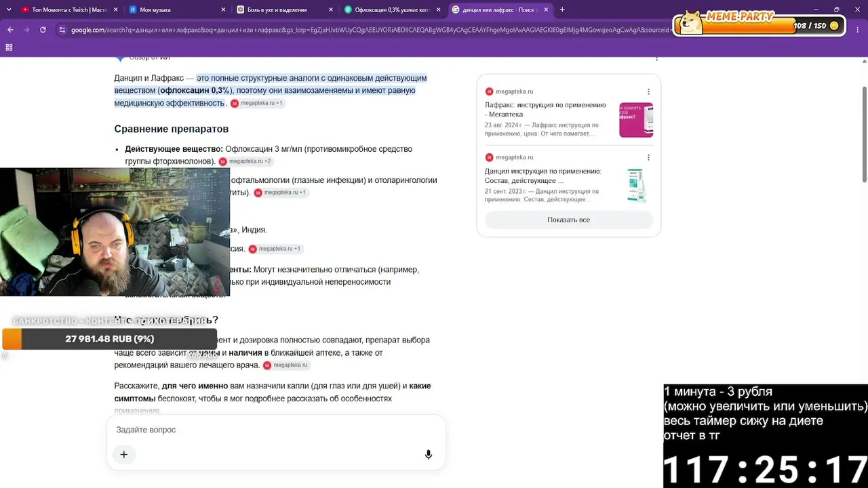868x488 pixels.
Task: Open options menu for Лафракс source card
Action: pos(648,91)
